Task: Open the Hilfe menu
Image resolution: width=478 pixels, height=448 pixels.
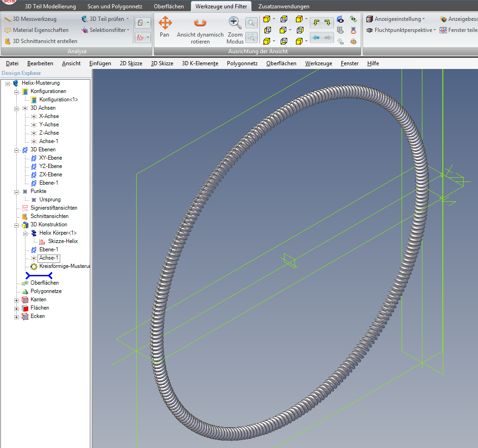Action: click(x=373, y=63)
